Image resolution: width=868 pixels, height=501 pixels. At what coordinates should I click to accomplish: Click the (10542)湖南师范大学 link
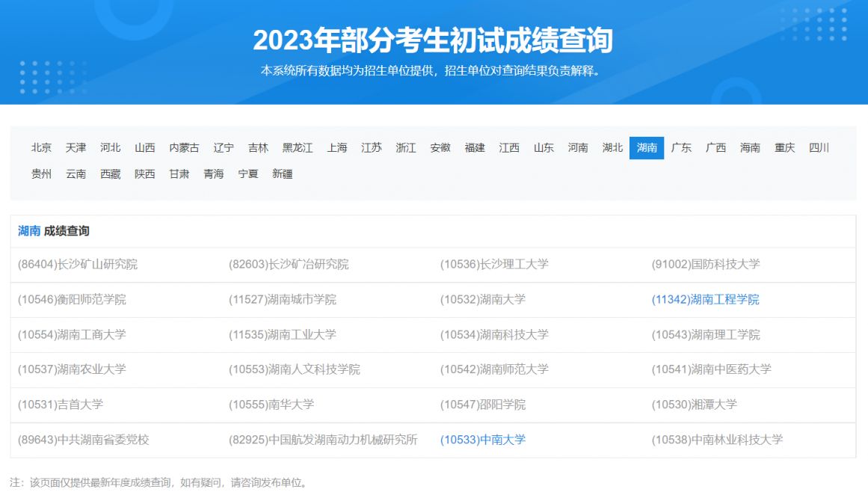(x=494, y=369)
